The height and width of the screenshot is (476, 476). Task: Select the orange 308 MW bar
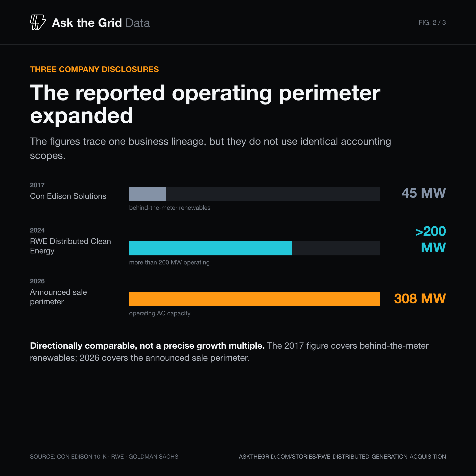[255, 299]
